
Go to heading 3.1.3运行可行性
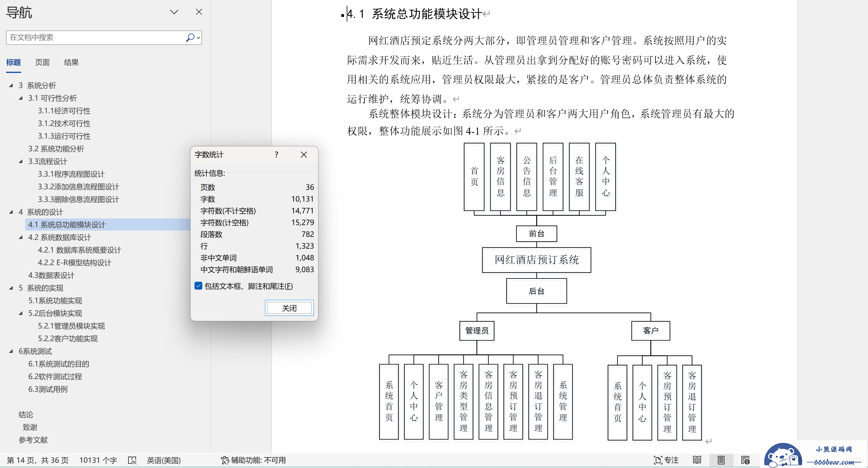click(x=64, y=136)
